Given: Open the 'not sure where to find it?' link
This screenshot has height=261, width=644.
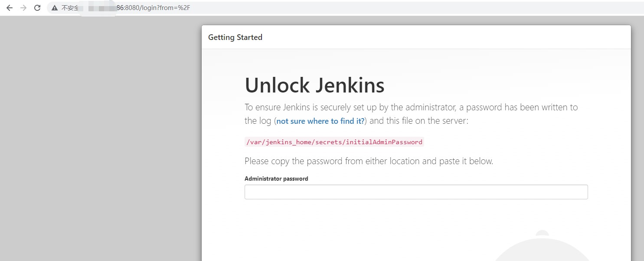Looking at the screenshot, I should (x=320, y=121).
